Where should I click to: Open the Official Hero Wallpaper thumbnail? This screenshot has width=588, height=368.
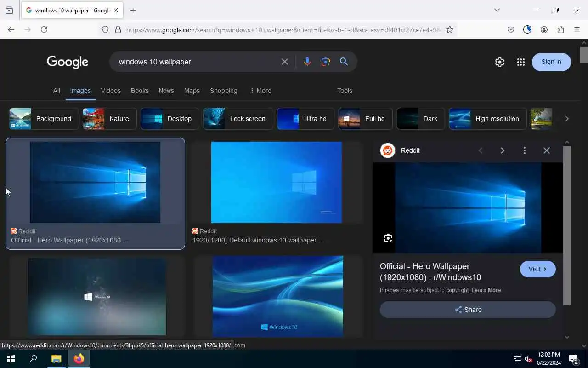coord(95,182)
